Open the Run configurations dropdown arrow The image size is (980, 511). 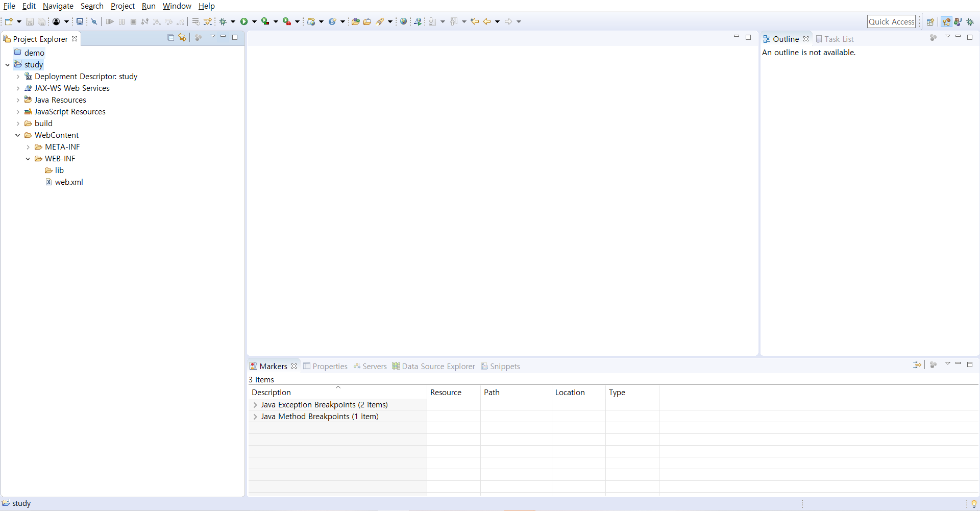[x=254, y=21]
